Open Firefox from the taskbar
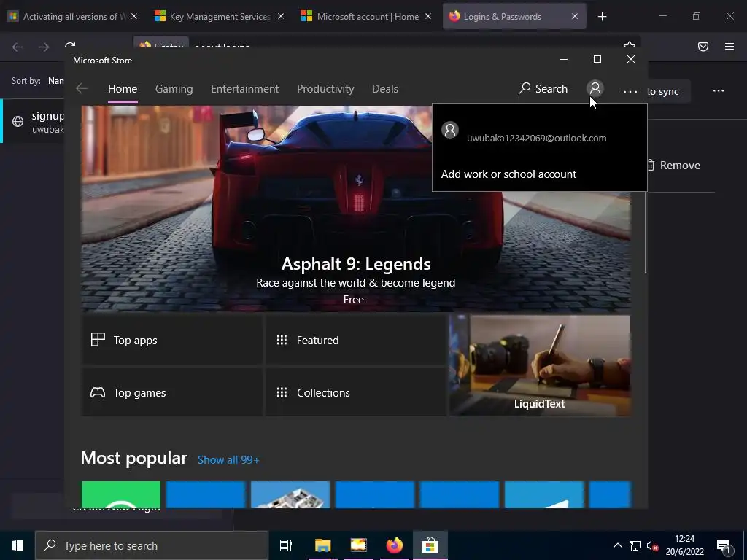The image size is (747, 560). pyautogui.click(x=394, y=545)
